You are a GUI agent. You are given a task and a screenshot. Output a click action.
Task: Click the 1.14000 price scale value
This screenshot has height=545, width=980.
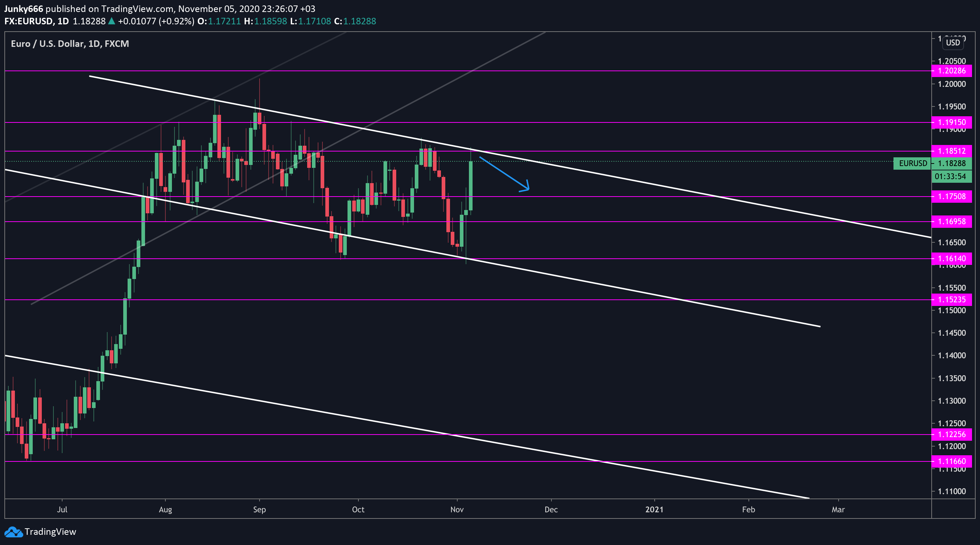pos(952,356)
